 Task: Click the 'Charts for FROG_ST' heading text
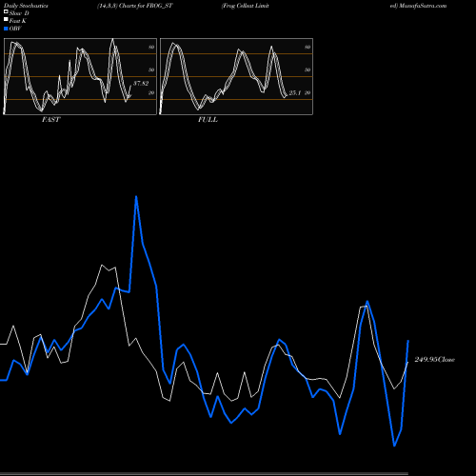tap(146, 6)
